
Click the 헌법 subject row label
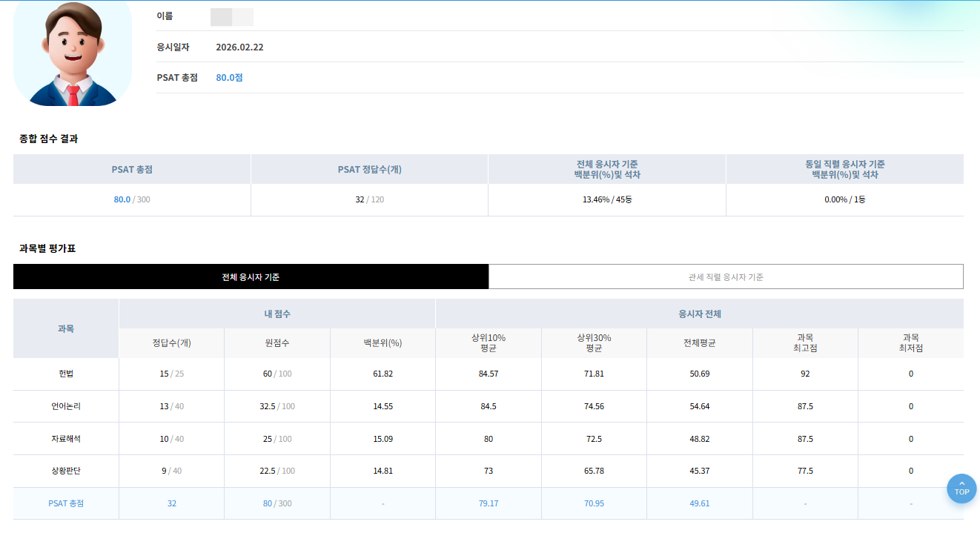tap(66, 374)
